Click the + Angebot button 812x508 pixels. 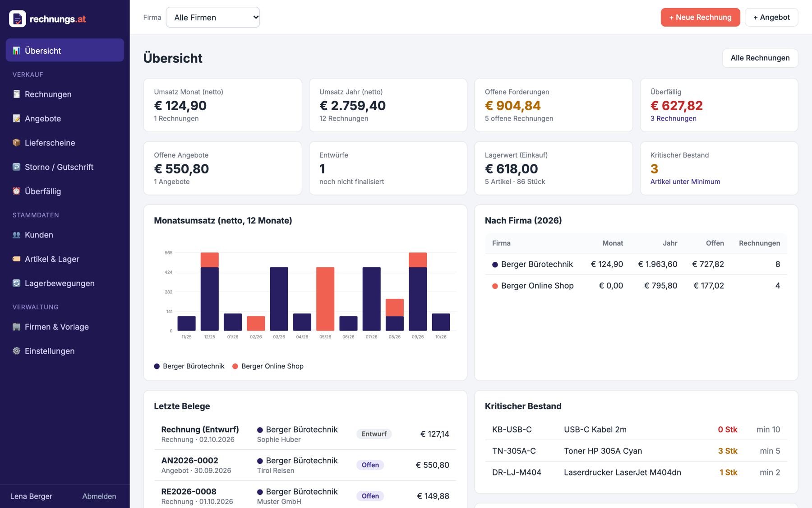pos(771,17)
